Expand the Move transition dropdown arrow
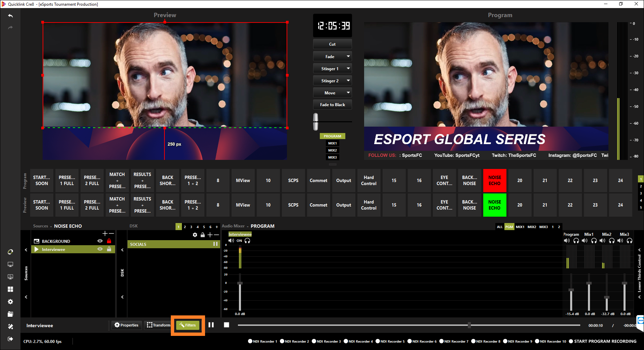The width and height of the screenshot is (644, 350). 348,93
